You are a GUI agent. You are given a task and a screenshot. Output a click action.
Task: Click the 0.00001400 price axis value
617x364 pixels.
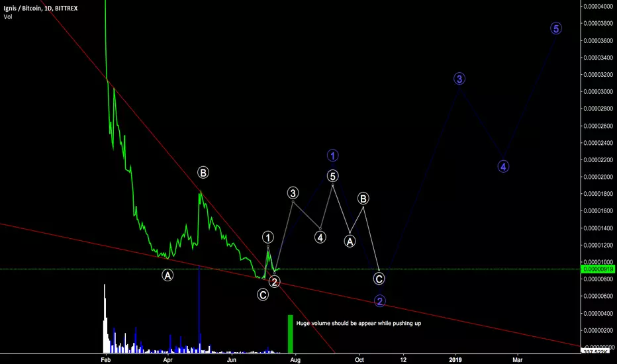tap(598, 228)
